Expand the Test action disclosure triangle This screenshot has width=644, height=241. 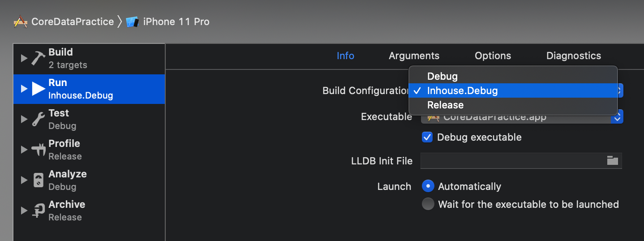[x=24, y=119]
